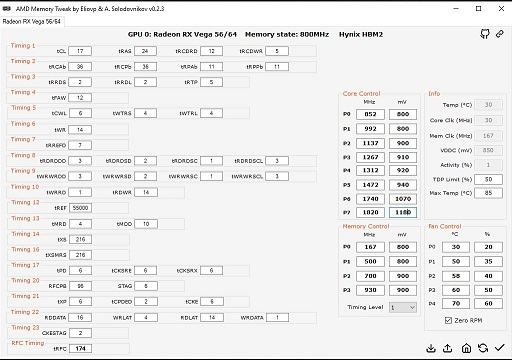Click the save-to-file upload icon
512x360 pixels.
pos(447,348)
